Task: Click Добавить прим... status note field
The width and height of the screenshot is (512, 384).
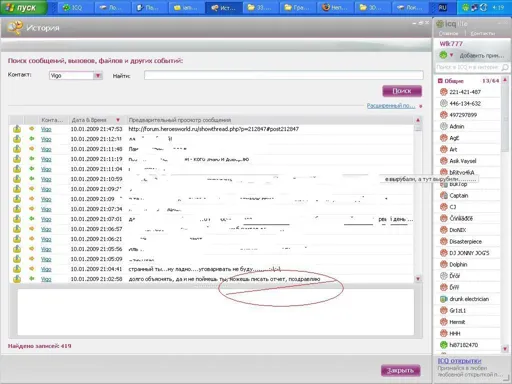Action: [x=482, y=55]
